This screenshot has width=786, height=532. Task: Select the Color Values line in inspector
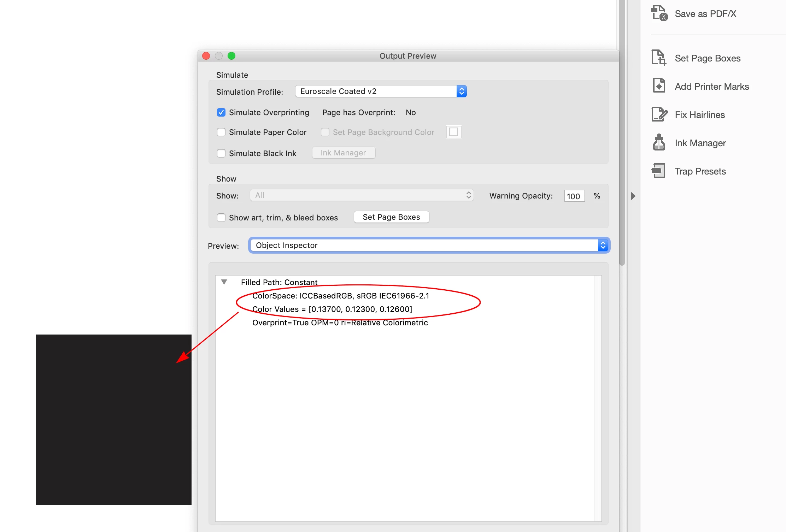coord(332,309)
